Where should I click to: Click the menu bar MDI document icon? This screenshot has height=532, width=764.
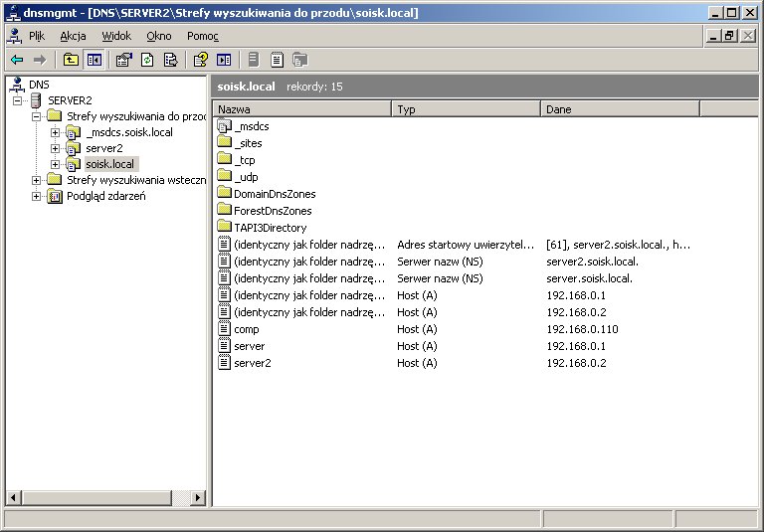(15, 36)
